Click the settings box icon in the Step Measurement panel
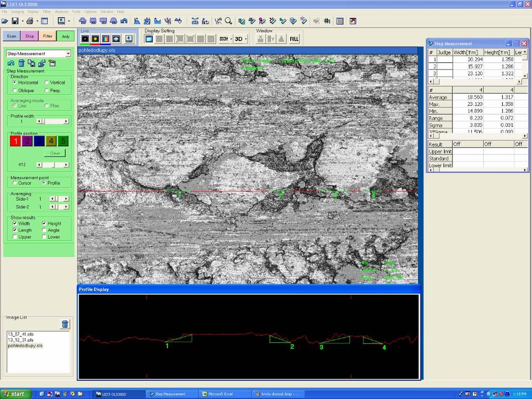 point(52,63)
